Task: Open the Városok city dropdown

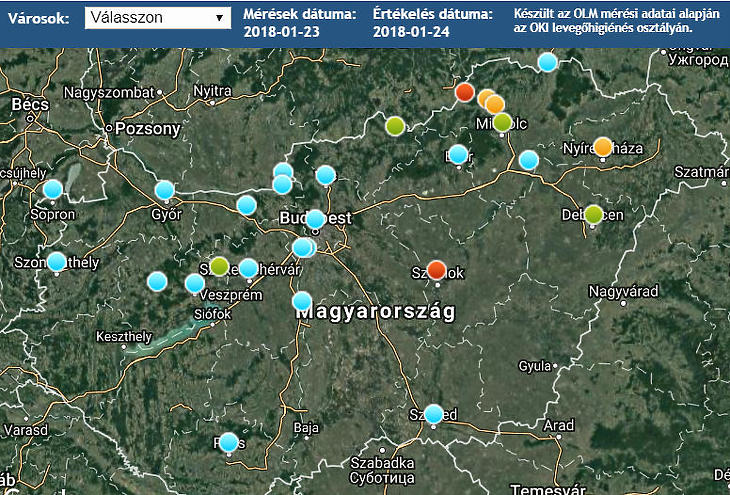Action: coord(158,18)
